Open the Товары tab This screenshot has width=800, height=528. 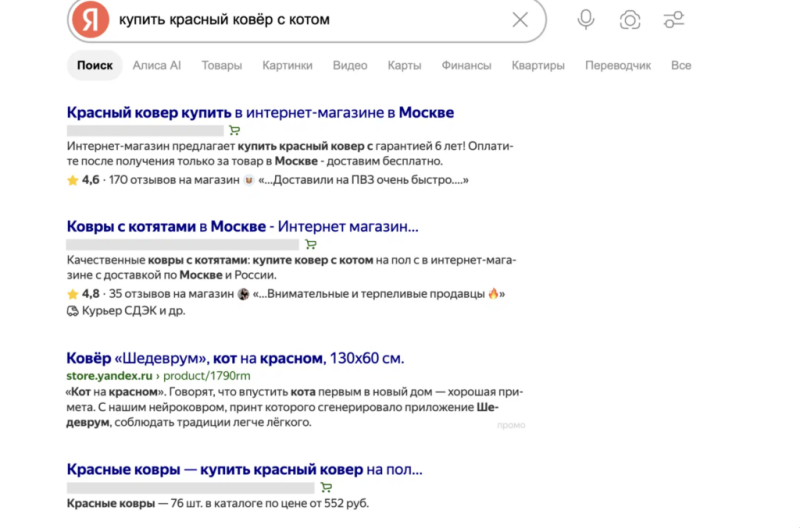coord(221,65)
